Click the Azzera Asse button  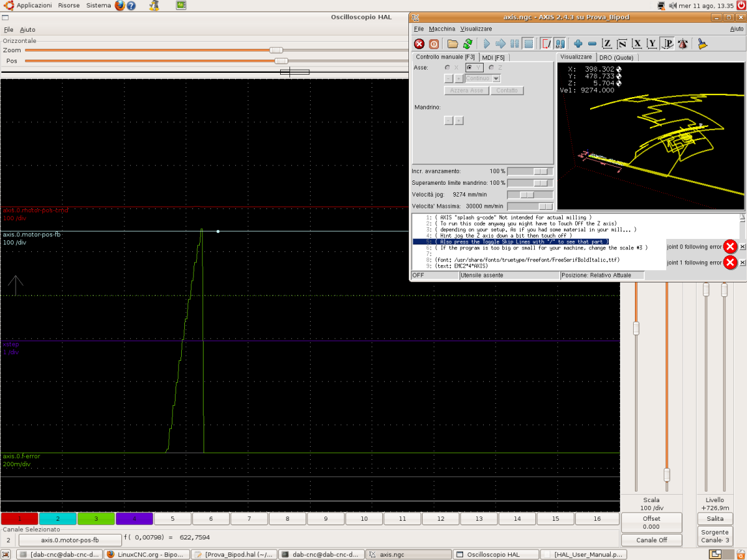[x=466, y=91]
